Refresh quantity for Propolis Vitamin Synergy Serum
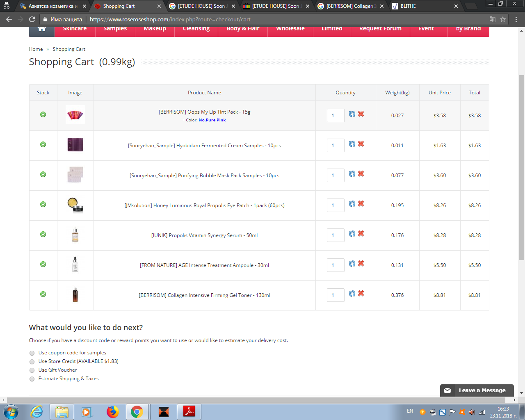This screenshot has width=525, height=420. (x=352, y=234)
